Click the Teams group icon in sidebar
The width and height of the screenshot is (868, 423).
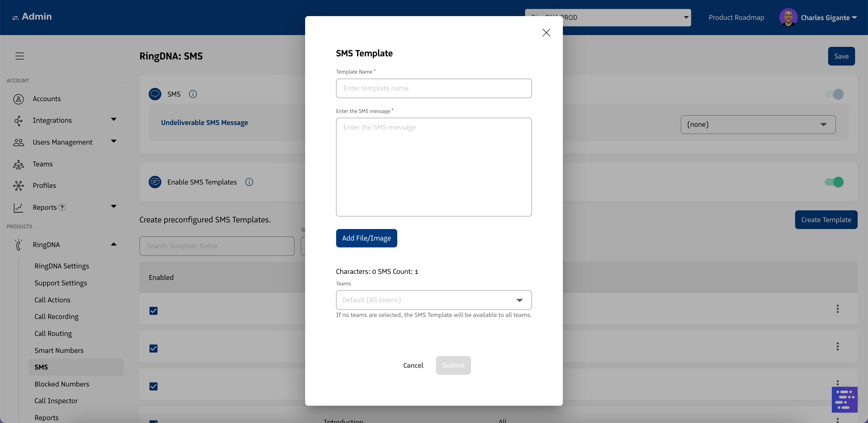[x=19, y=164]
